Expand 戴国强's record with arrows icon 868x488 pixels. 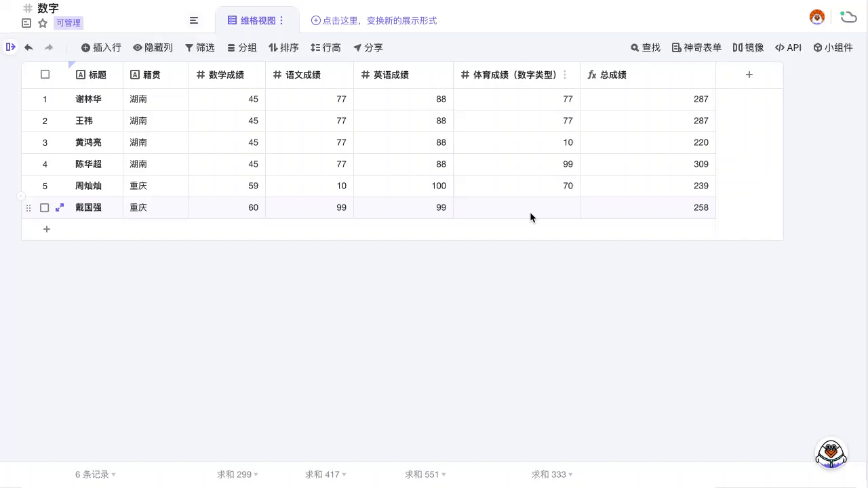click(x=60, y=207)
